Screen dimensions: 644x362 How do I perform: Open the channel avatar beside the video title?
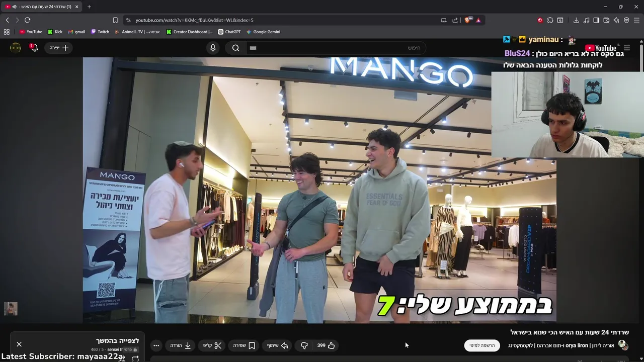pos(623,345)
